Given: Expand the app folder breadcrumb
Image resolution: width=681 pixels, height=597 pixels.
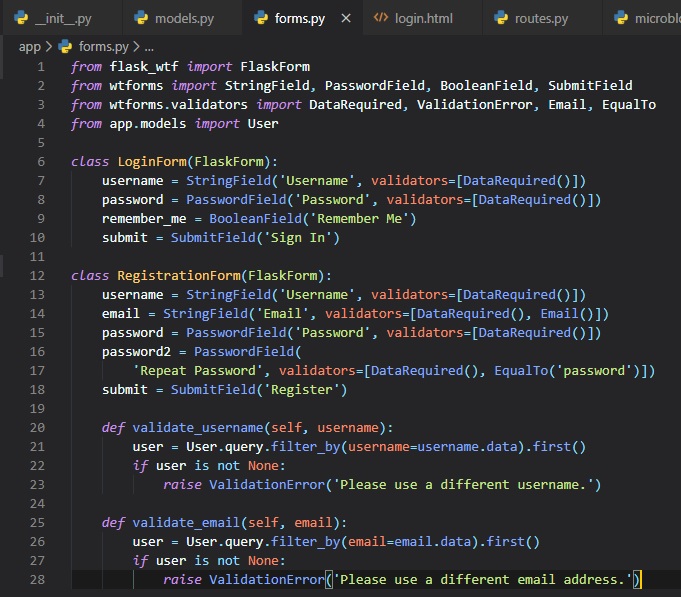Looking at the screenshot, I should [x=28, y=46].
